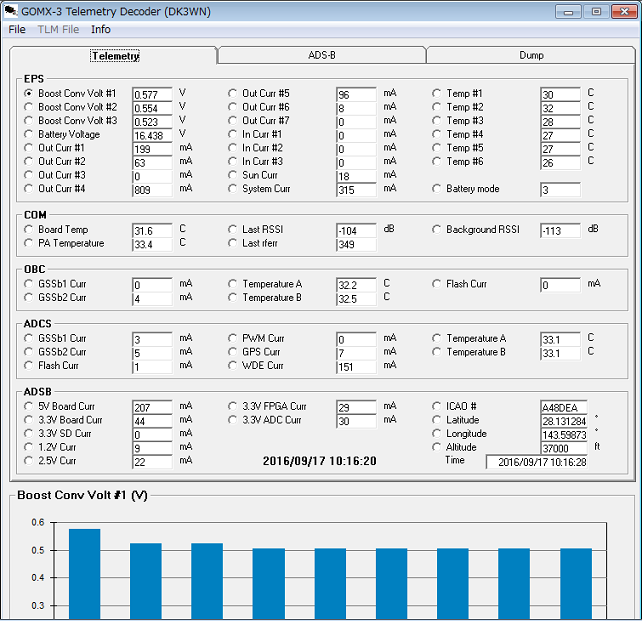Viewport: 642px width, 621px height.
Task: Open the Info menu
Action: pyautogui.click(x=101, y=29)
